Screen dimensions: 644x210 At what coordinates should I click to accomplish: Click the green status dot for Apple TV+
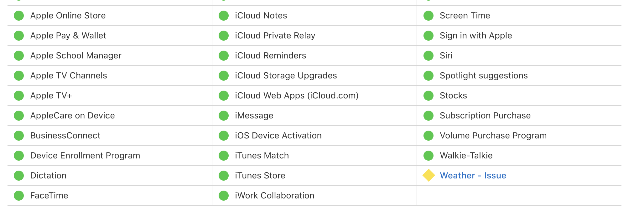[x=19, y=96]
